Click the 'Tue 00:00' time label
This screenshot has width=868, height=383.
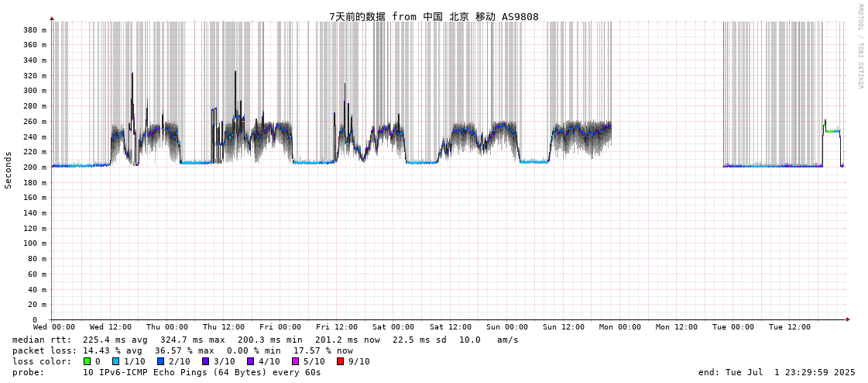click(733, 328)
